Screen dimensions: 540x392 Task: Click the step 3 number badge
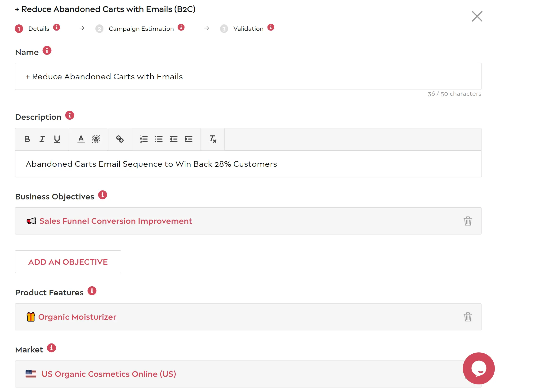coord(224,29)
